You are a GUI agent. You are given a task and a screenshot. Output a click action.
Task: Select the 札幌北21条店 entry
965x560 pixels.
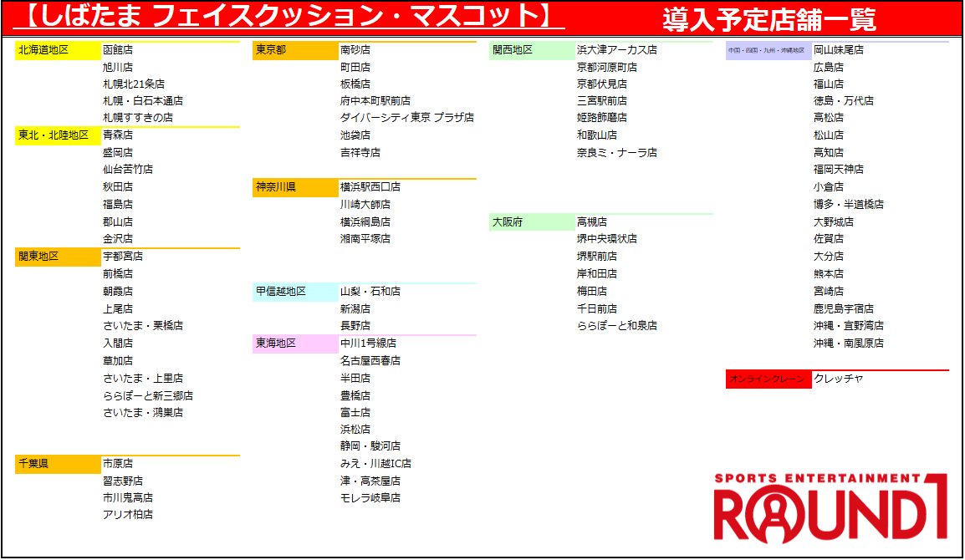coord(134,84)
